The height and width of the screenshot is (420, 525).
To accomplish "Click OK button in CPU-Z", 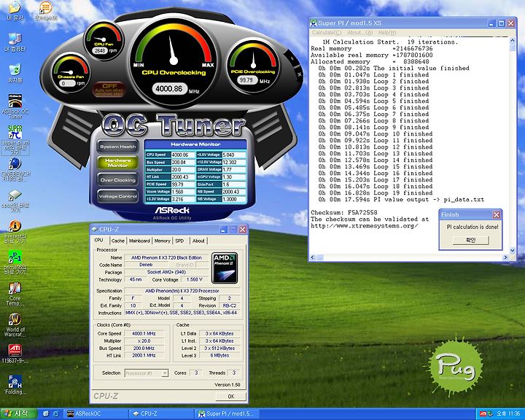I will pos(231,397).
